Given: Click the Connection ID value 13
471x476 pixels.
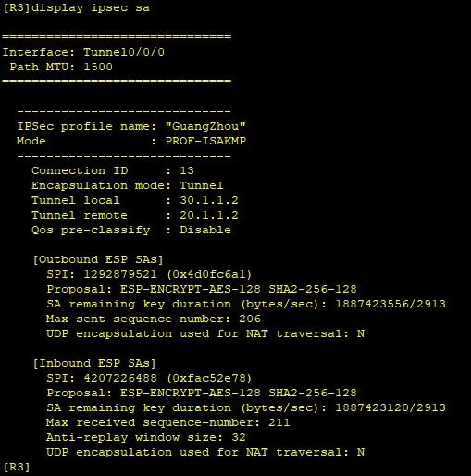Looking at the screenshot, I should (187, 170).
